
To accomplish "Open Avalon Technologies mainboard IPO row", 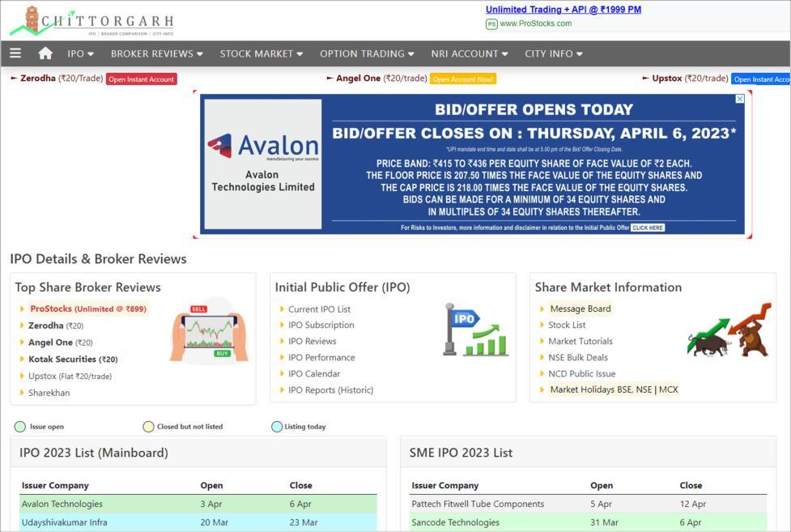I will [x=198, y=504].
